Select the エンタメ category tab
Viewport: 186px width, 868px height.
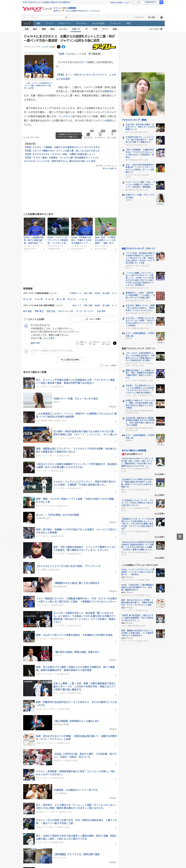pos(63,29)
